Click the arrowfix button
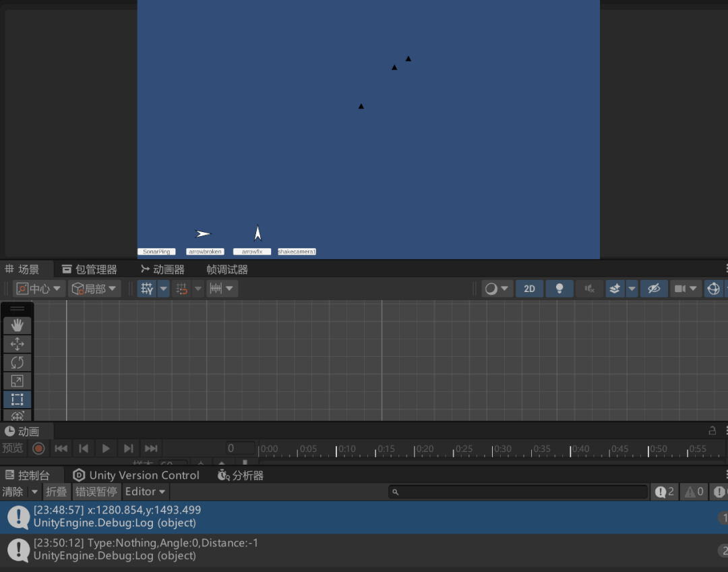Viewport: 728px width, 572px height. tap(252, 252)
